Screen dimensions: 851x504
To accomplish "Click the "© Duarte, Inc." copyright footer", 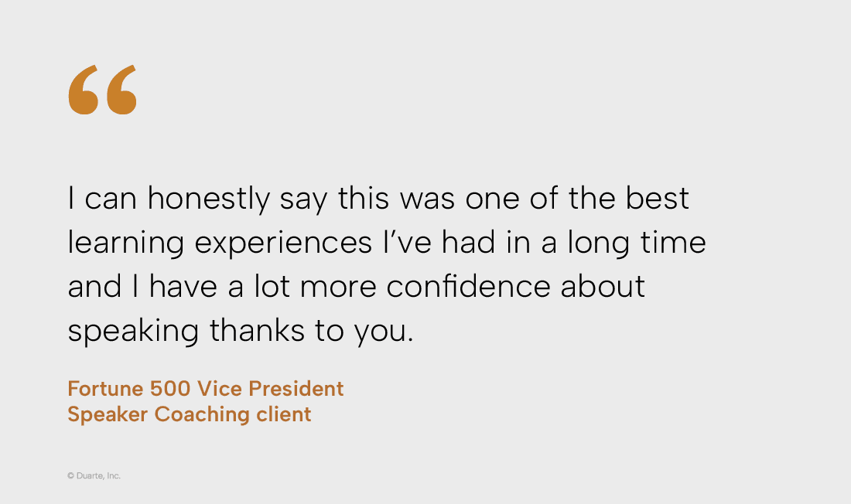I will coord(94,475).
